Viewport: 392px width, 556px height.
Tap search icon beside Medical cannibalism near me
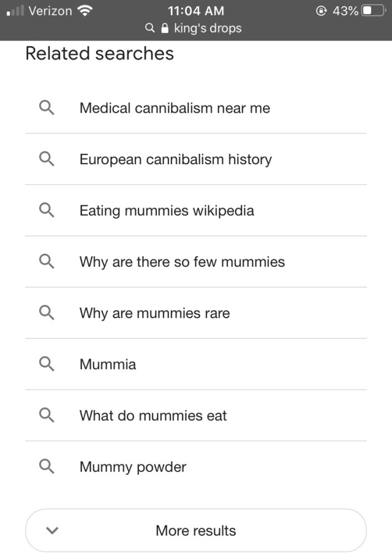[x=47, y=107]
